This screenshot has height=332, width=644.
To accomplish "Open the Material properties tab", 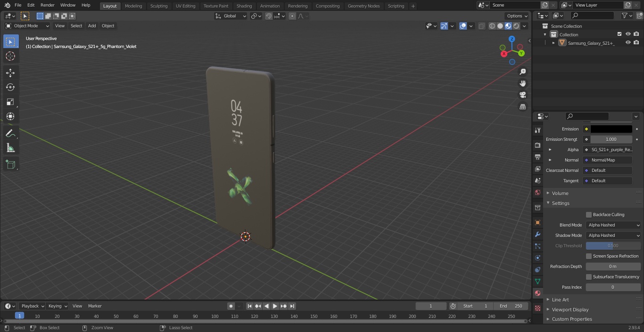I will [537, 293].
